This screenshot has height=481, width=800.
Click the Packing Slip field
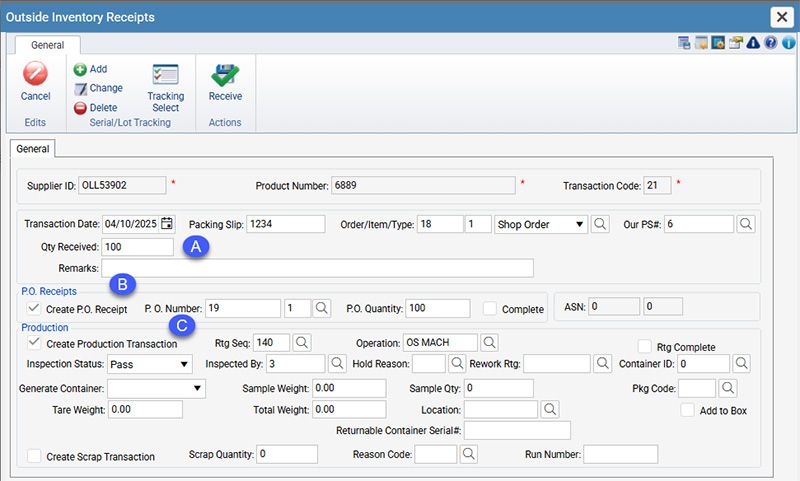coord(286,224)
